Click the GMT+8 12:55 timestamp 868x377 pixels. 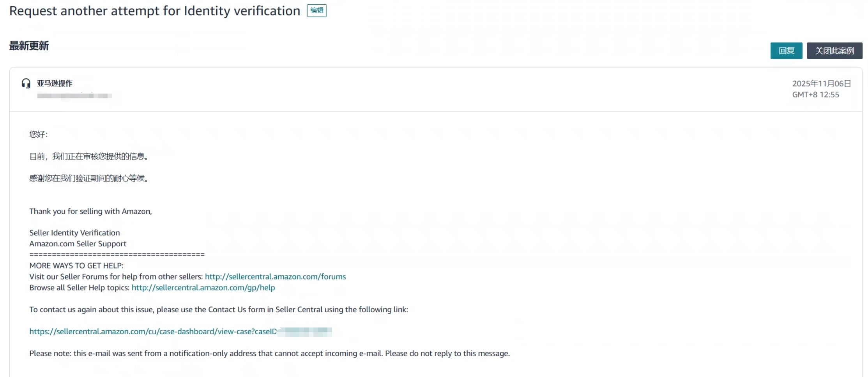[x=815, y=95]
